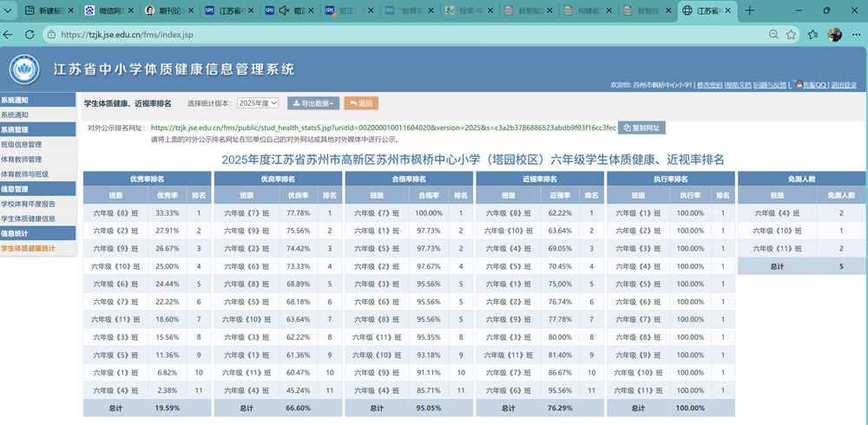The height and width of the screenshot is (425, 868).
Task: Click the 95.05% total pass rate
Action: (429, 408)
